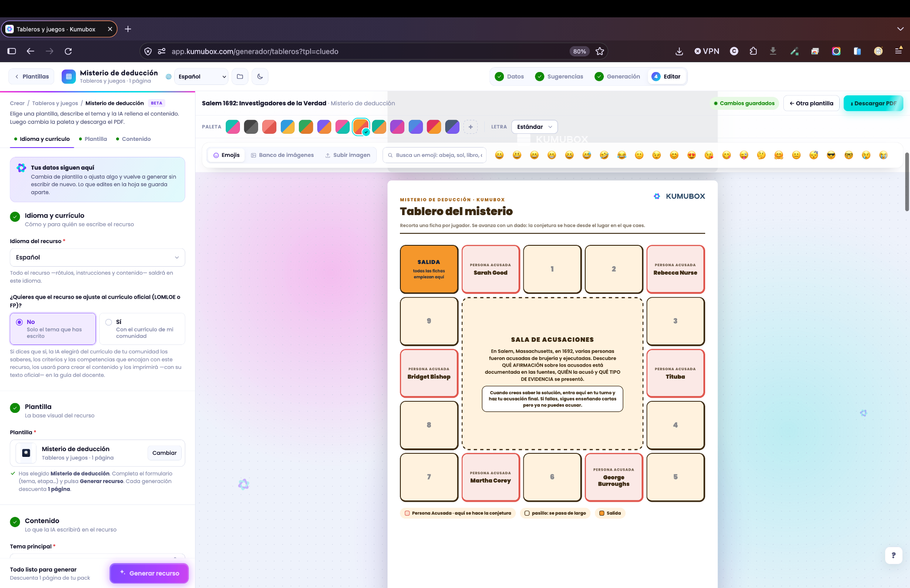Insert the thinking face emoji
Image resolution: width=910 pixels, height=588 pixels.
761,155
